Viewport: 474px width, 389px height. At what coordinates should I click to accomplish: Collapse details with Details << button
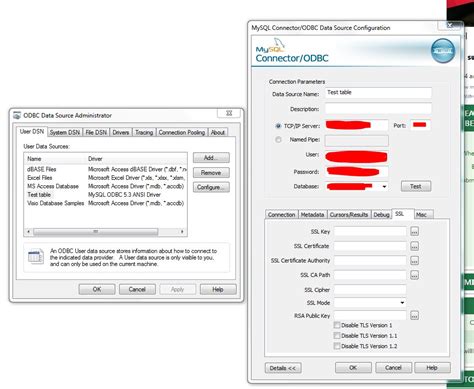[283, 368]
